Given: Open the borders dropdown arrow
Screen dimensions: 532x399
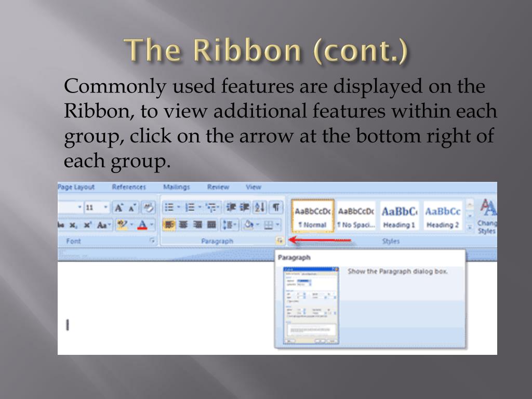Looking at the screenshot, I should [x=277, y=224].
